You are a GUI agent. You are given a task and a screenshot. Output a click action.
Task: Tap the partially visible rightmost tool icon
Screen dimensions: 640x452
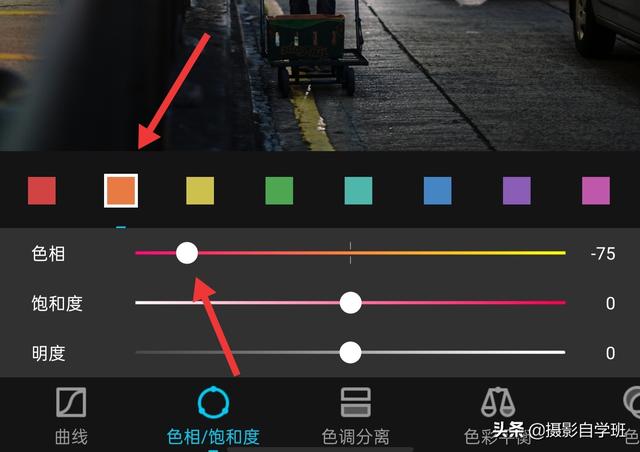[x=632, y=402]
